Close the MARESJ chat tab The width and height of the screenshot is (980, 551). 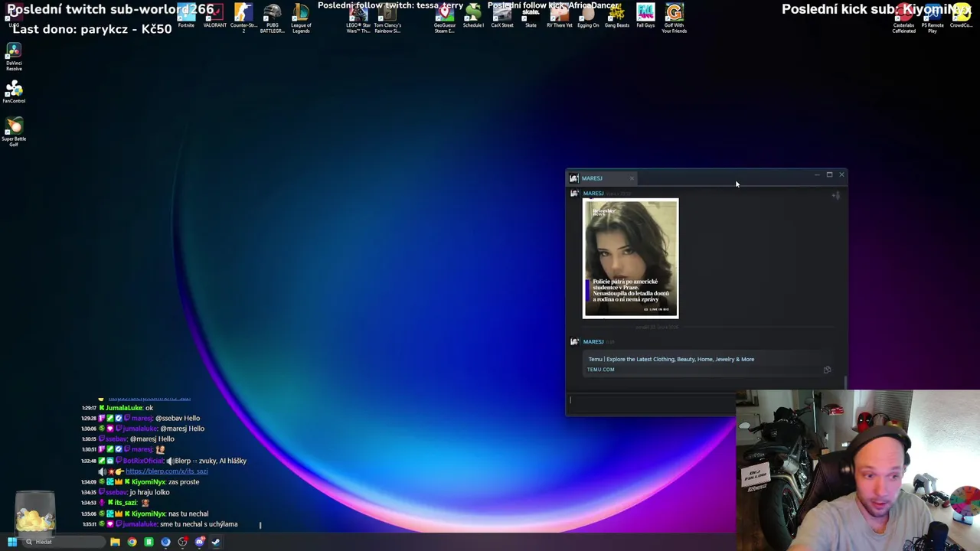pos(632,178)
